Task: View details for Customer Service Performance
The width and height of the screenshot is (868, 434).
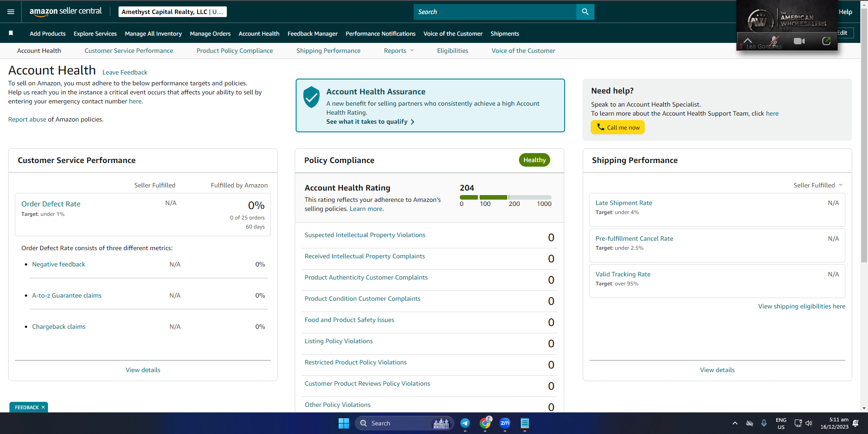Action: click(143, 370)
